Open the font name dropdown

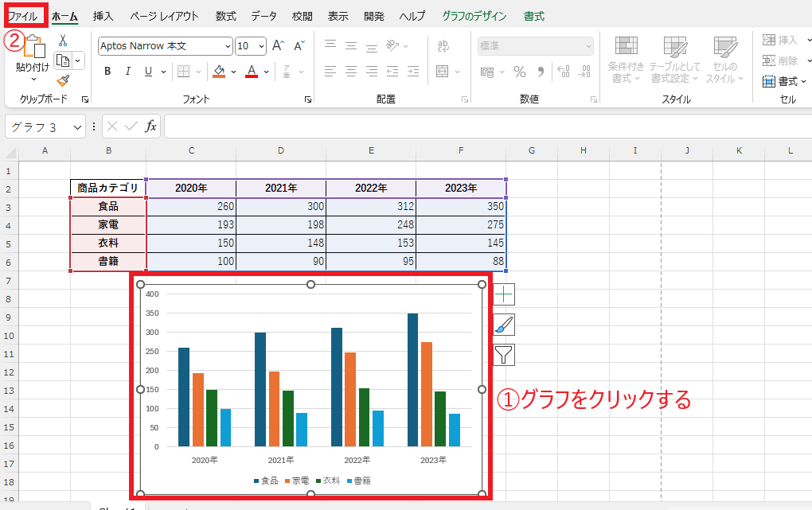228,46
